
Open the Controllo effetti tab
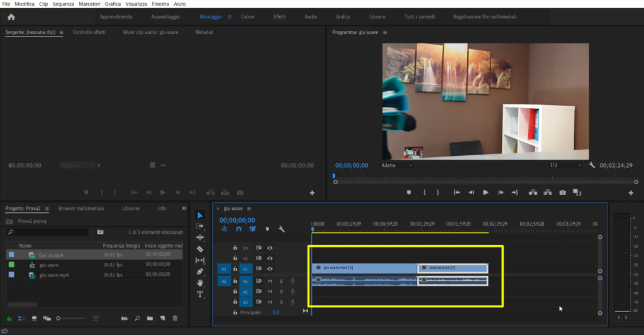point(89,32)
